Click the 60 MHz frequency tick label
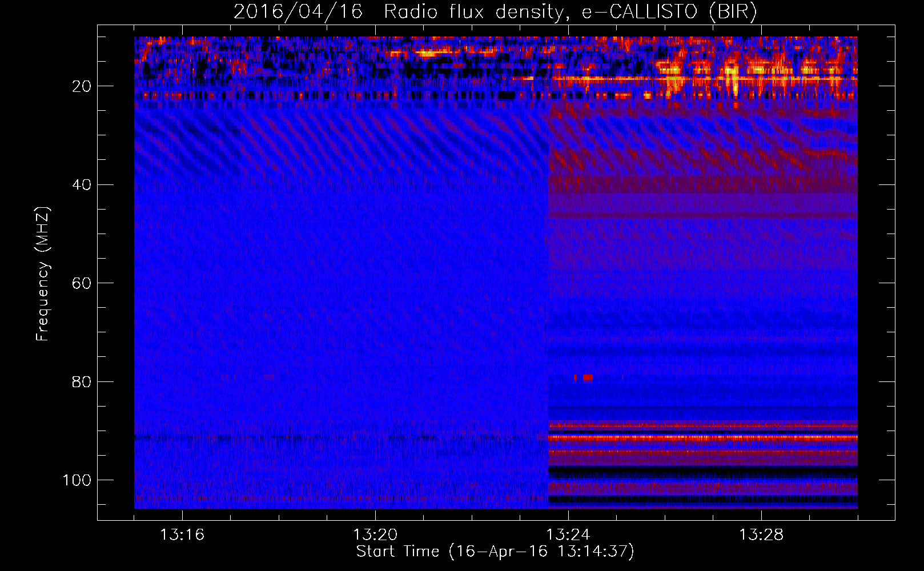This screenshot has width=924, height=571. point(82,283)
